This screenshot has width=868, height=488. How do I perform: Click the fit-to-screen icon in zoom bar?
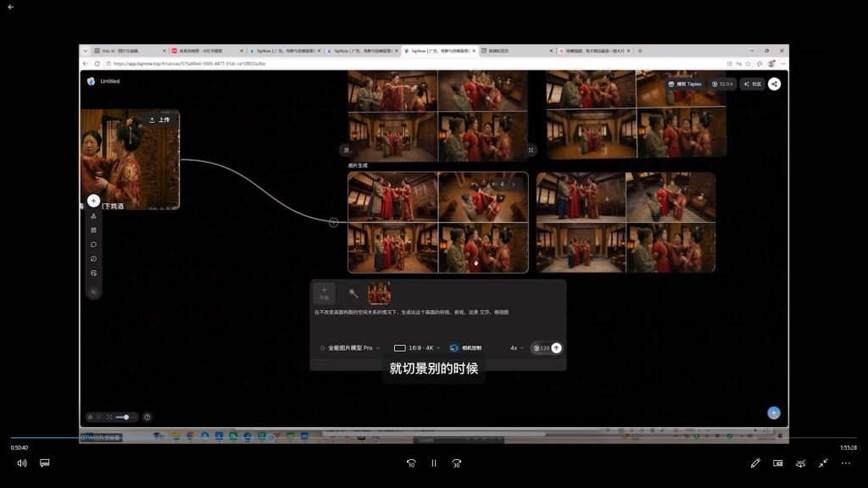click(109, 417)
